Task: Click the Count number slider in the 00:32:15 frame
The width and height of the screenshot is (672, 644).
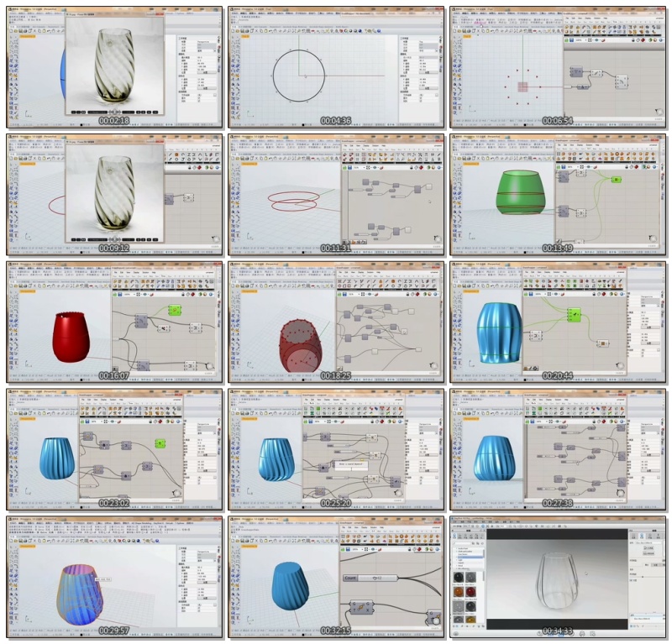Action: click(370, 578)
